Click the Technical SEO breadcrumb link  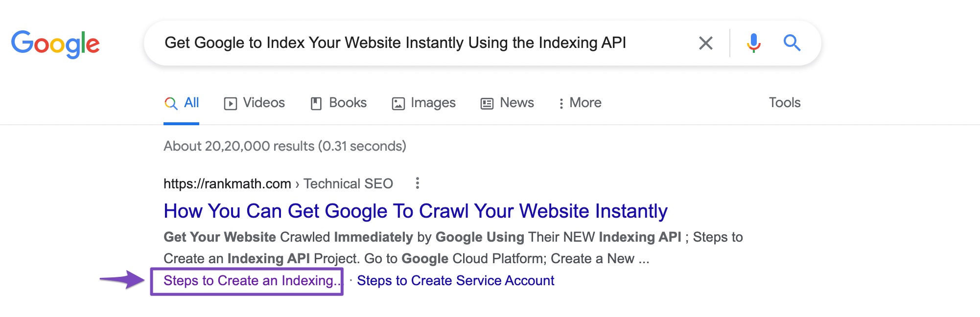tap(349, 183)
